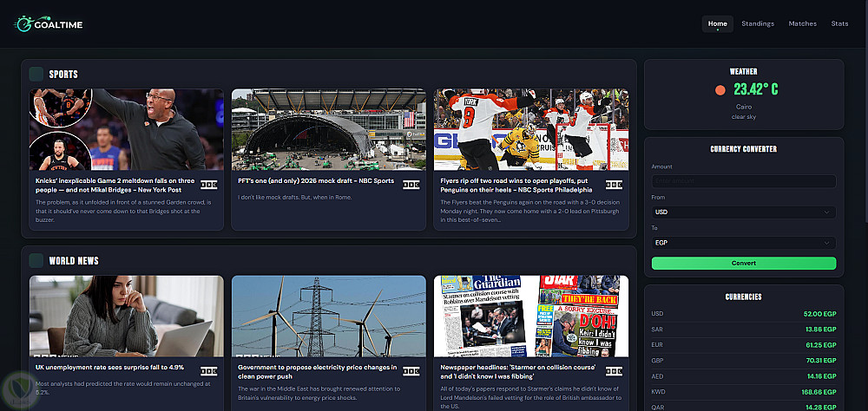Click the KWD 168.66 EGP rate
Viewport: 868px width, 411px height.
pyautogui.click(x=819, y=392)
